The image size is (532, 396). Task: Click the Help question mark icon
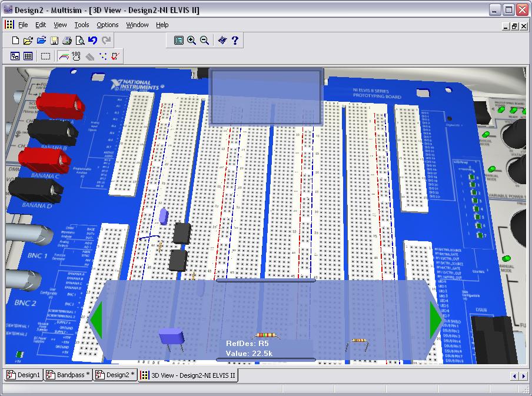point(235,41)
